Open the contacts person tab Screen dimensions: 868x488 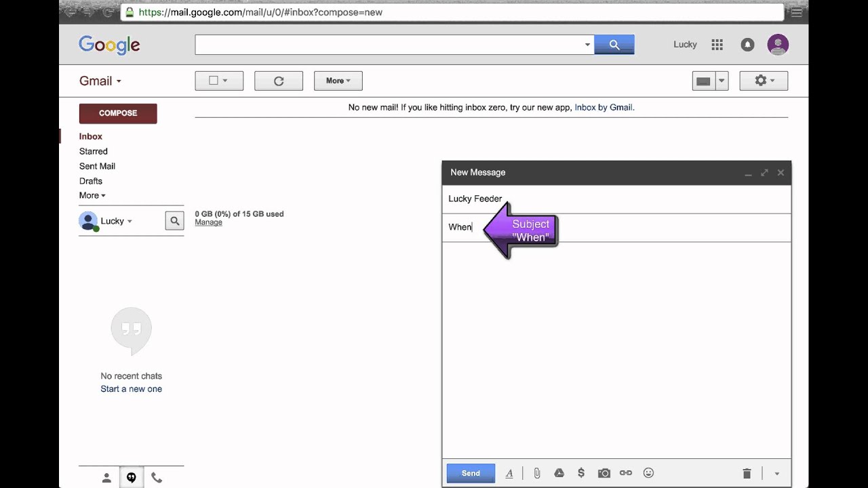click(x=106, y=478)
